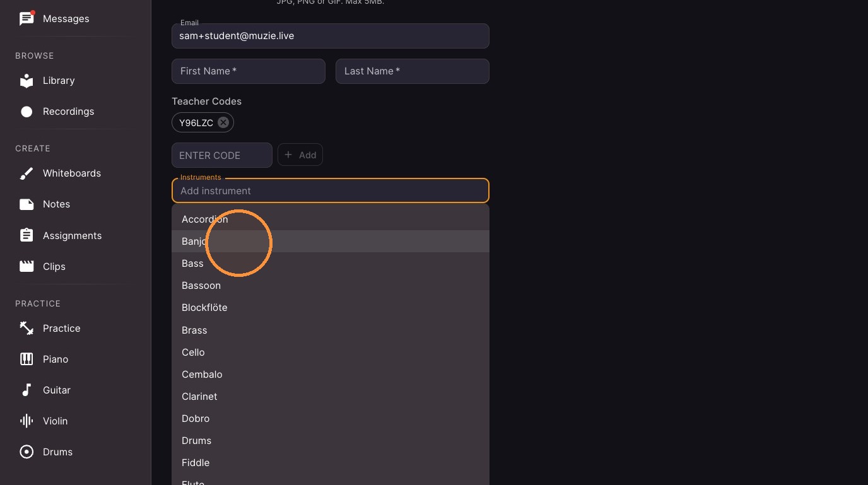868x485 pixels.
Task: Open the Messages chat icon
Action: (26, 19)
